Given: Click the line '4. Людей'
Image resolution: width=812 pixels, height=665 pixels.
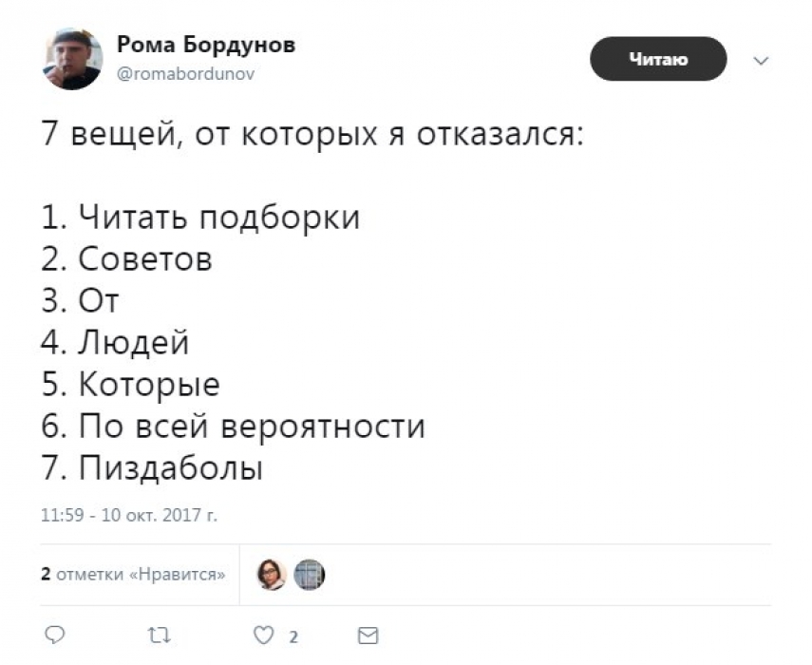Looking at the screenshot, I should [x=115, y=343].
